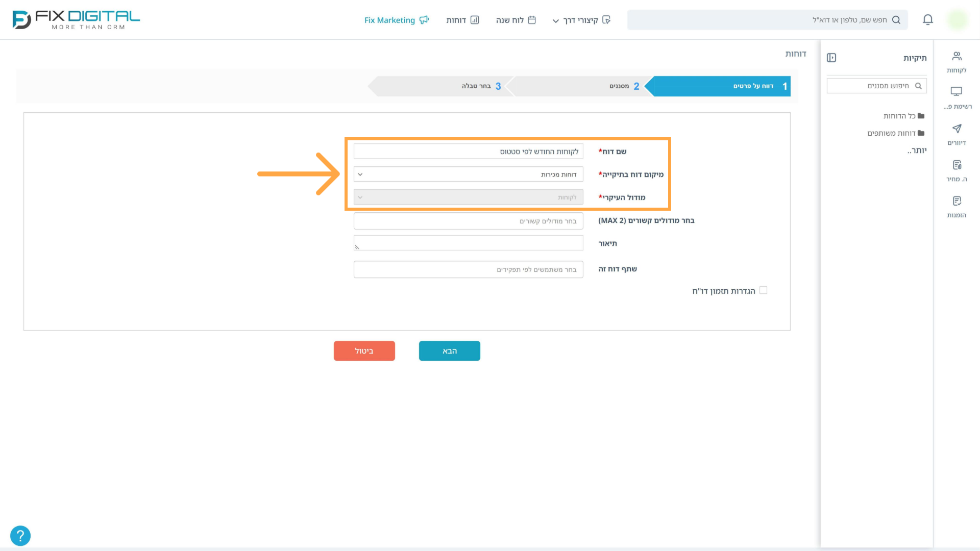Open the מיקום דוח בתיקייה dropdown

(469, 174)
